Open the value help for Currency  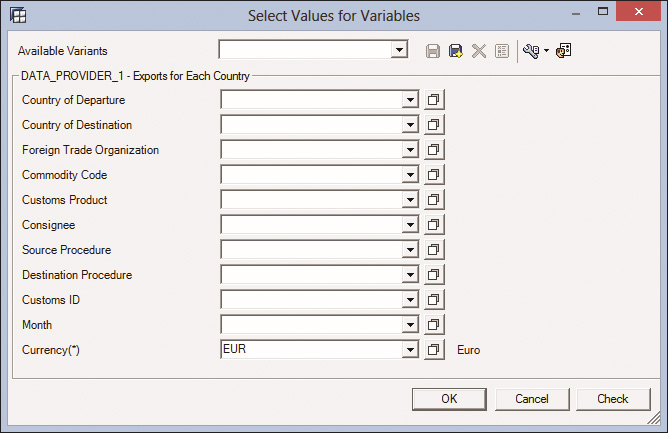[434, 350]
